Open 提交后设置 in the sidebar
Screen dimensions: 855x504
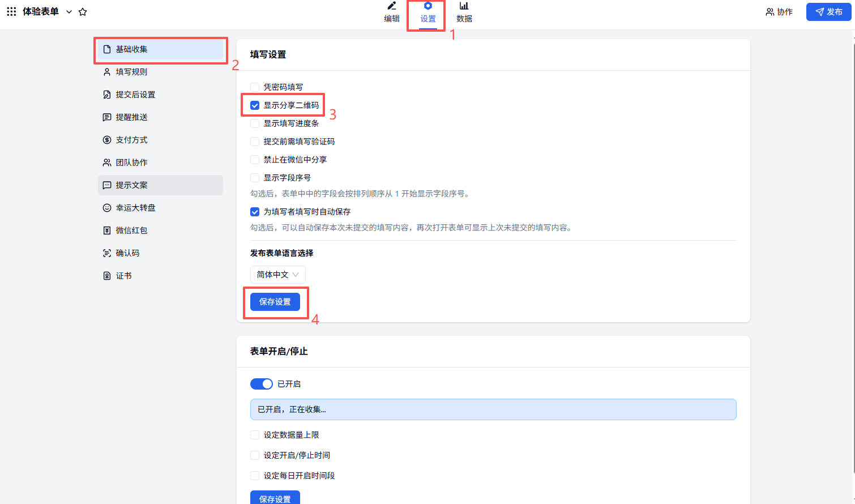point(135,95)
